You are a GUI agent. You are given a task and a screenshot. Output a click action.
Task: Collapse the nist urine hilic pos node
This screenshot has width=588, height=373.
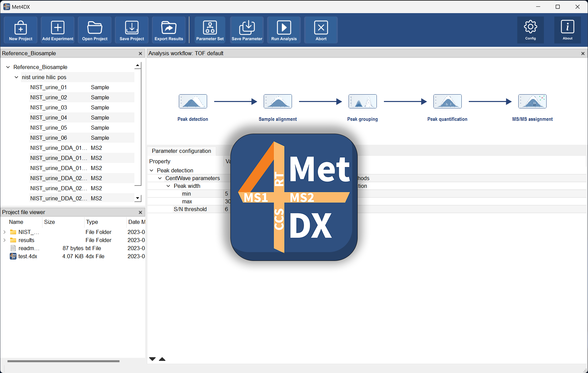coord(17,77)
